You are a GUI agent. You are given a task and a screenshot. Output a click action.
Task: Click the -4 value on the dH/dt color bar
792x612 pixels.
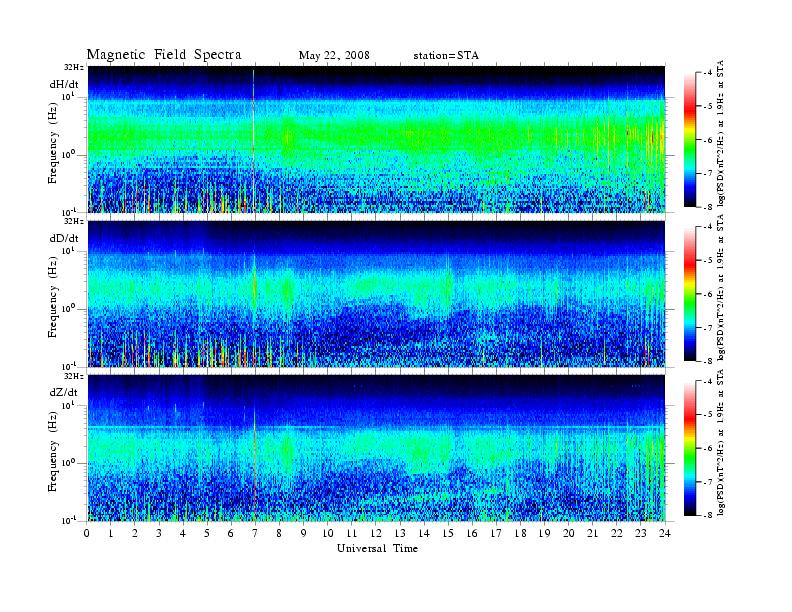708,73
